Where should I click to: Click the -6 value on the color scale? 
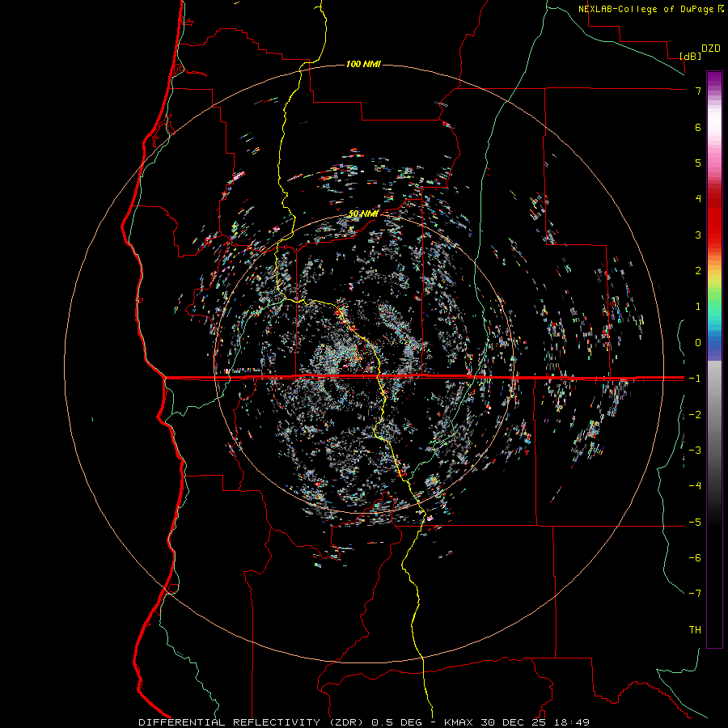tap(695, 558)
